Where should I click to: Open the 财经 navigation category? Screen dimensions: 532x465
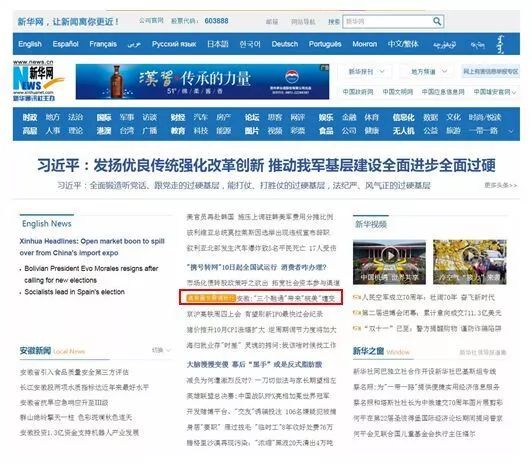click(178, 118)
